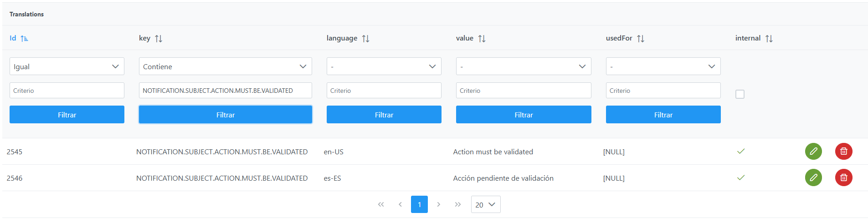
Task: Go to the next page arrow
Action: click(x=438, y=205)
